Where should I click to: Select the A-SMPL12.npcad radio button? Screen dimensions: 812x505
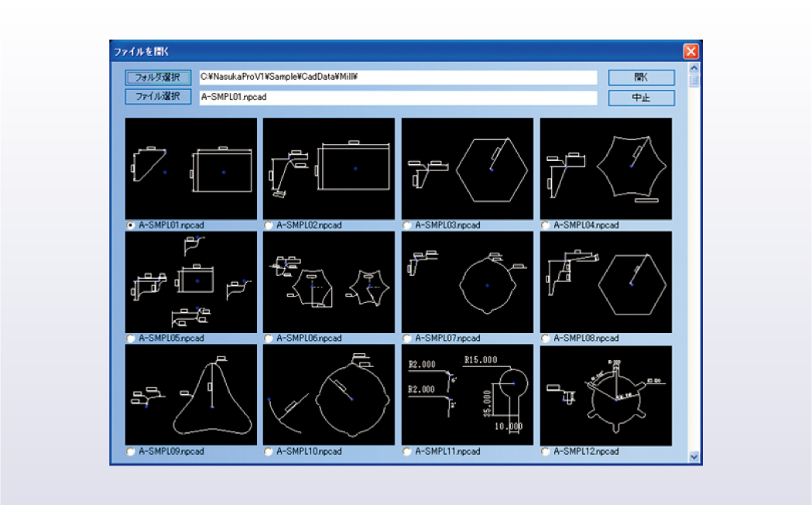(x=545, y=452)
